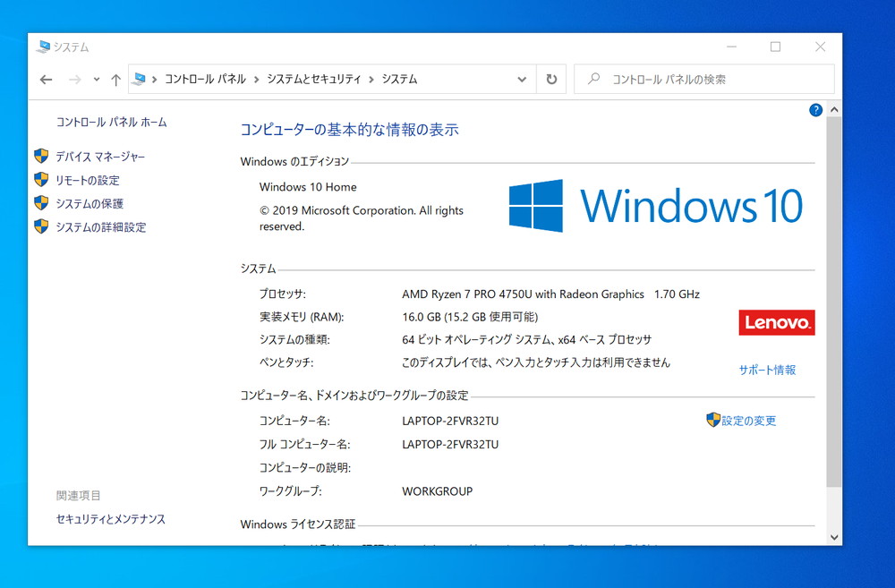Close the システム window
This screenshot has width=895, height=588.
(x=820, y=47)
